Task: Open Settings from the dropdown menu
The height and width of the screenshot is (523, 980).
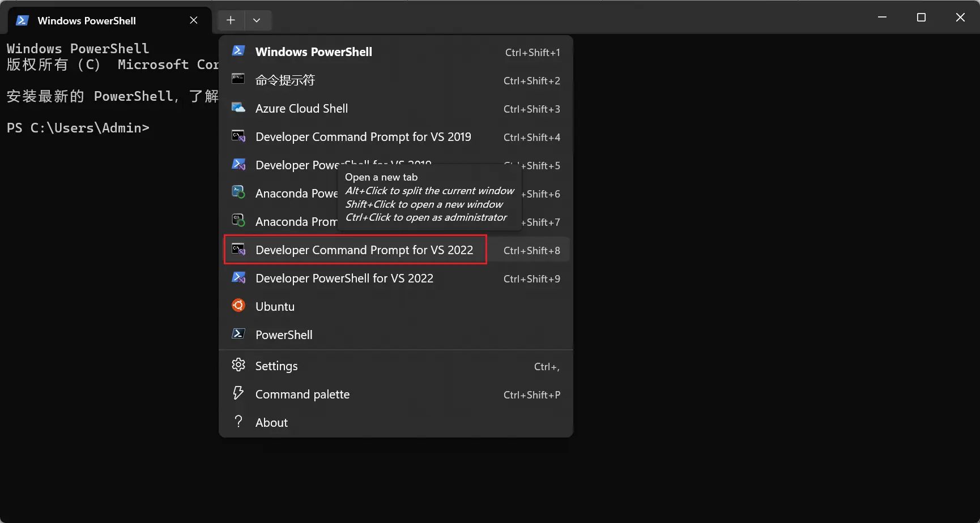Action: (x=395, y=366)
